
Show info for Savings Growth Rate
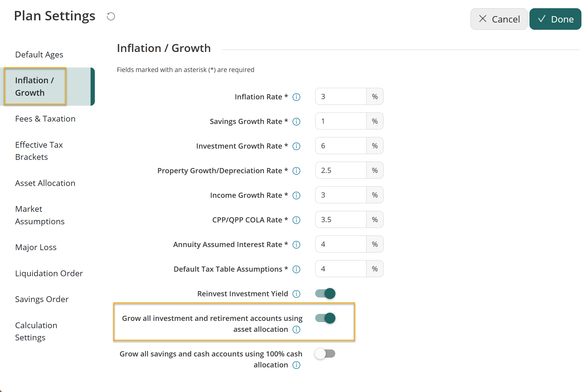pyautogui.click(x=296, y=122)
